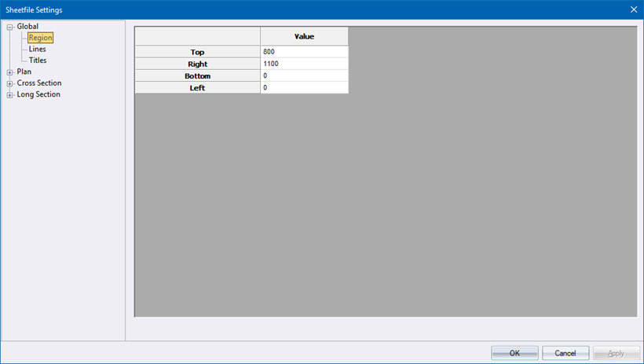
Task: Select the Global tree item
Action: (27, 27)
